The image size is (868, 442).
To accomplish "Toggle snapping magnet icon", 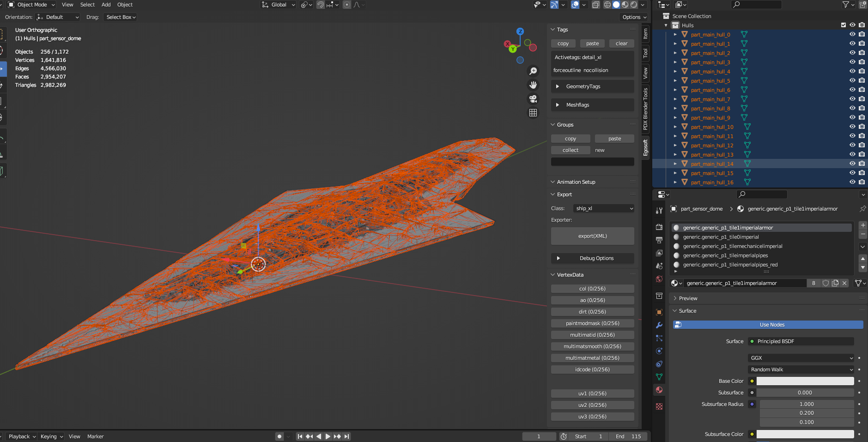I will [x=321, y=5].
